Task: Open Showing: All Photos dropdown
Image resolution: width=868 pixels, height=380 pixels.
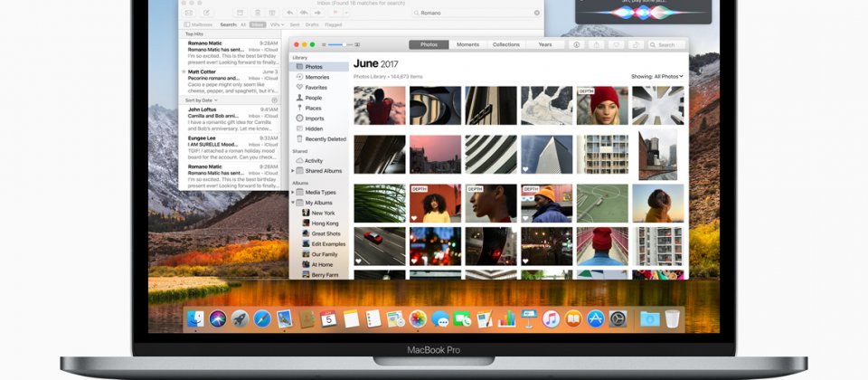Action: click(657, 76)
